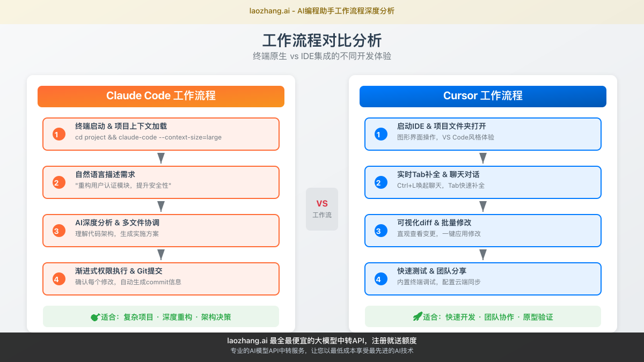
Task: Click the description 确认每个修改，自动生成commit信息
Action: point(128,282)
